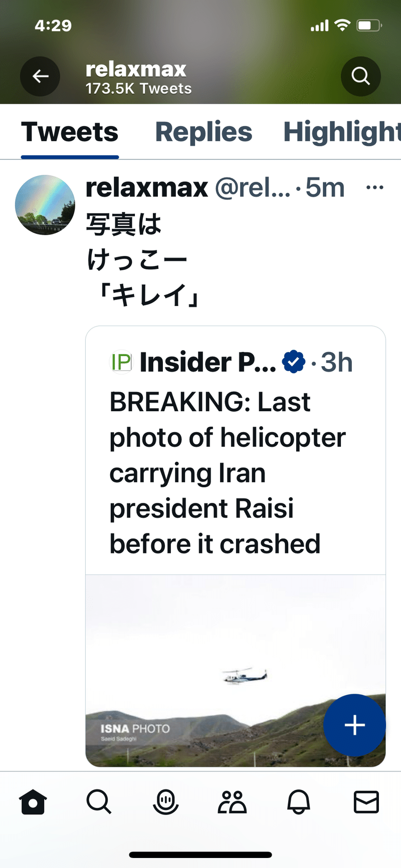
Task: Tap the blue verified badge
Action: click(x=294, y=362)
